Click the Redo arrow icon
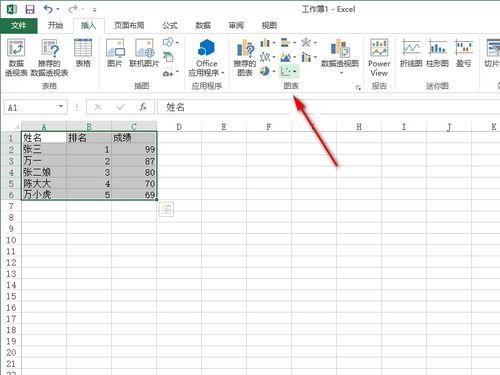 (x=73, y=9)
